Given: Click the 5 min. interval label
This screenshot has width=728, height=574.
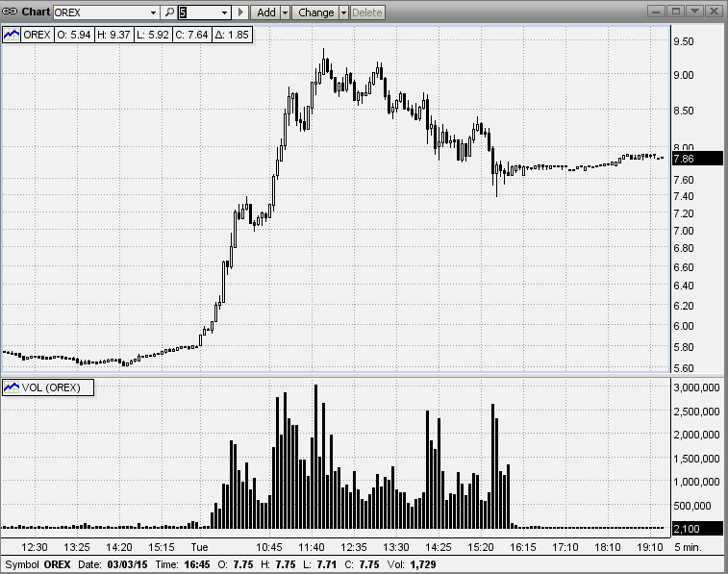Looking at the screenshot, I should coord(688,547).
